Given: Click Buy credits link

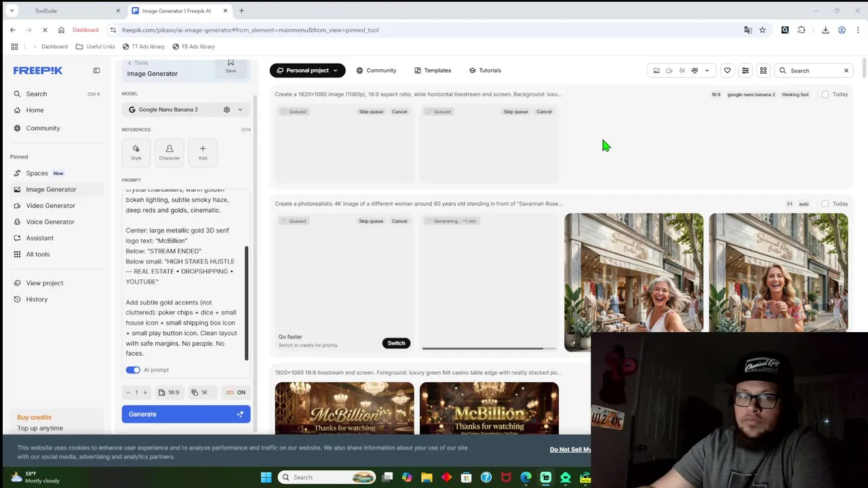Looking at the screenshot, I should [34, 418].
